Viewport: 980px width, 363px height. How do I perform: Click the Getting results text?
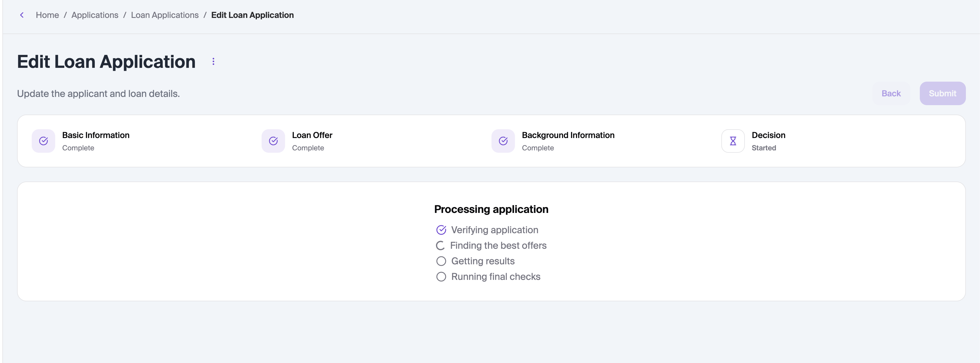pyautogui.click(x=483, y=261)
